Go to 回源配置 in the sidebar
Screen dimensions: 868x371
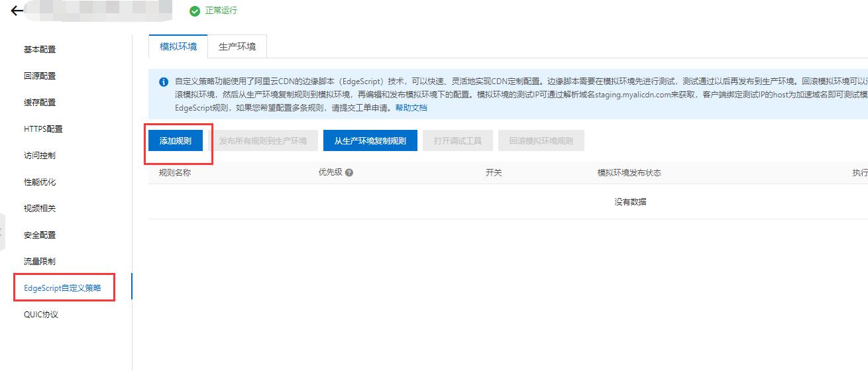tap(40, 76)
